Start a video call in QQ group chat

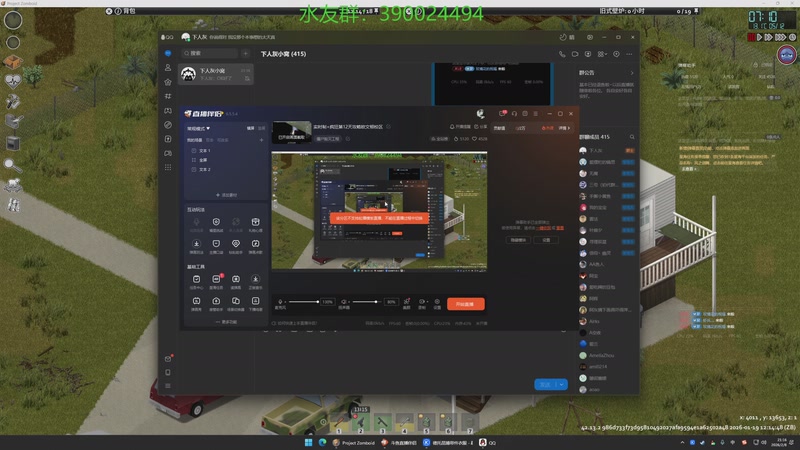tap(575, 54)
